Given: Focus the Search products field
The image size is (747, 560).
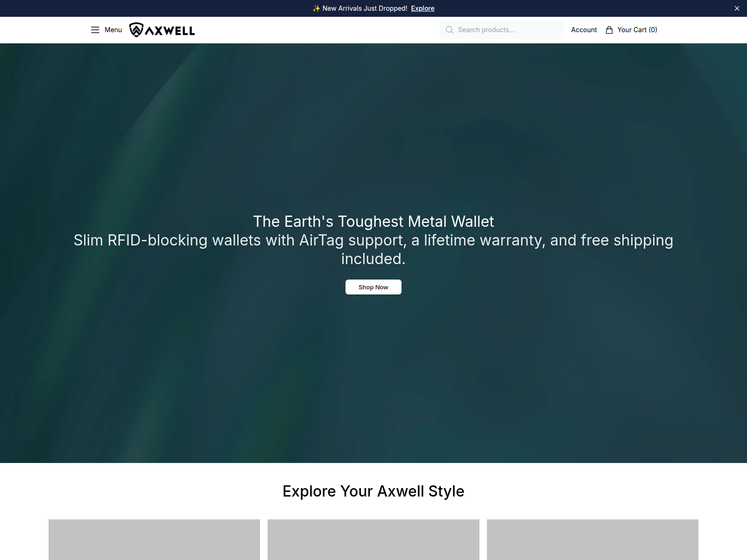Looking at the screenshot, I should click(x=501, y=30).
